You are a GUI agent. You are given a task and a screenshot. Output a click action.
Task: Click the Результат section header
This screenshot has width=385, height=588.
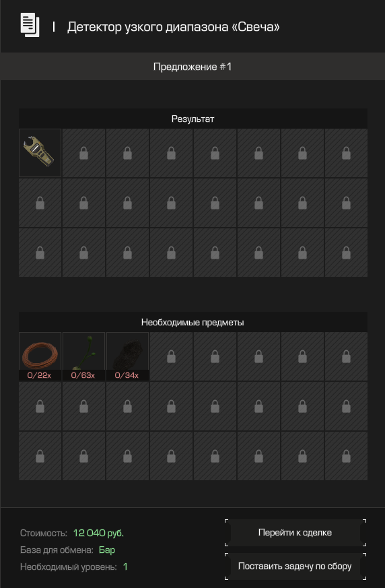click(193, 119)
